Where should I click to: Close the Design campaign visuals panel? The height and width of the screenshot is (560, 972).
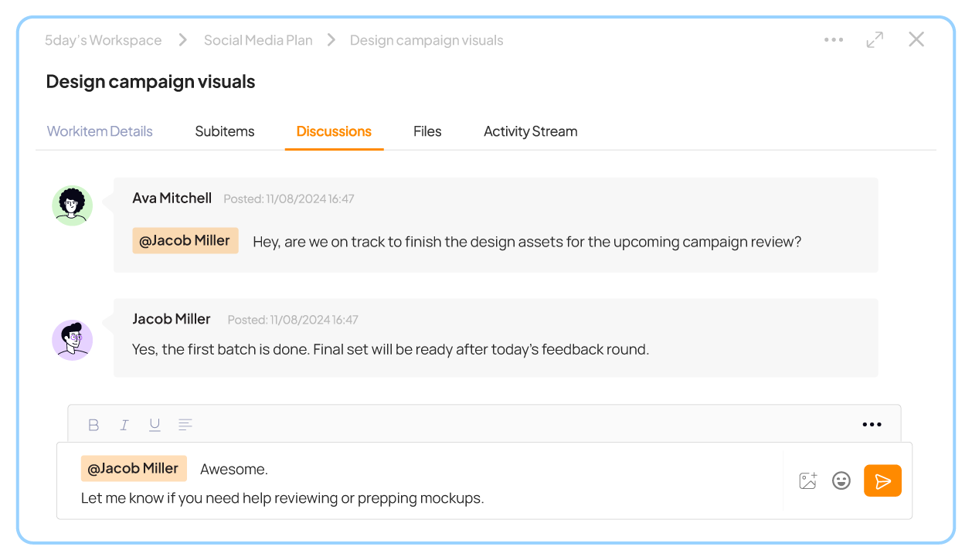coord(916,39)
